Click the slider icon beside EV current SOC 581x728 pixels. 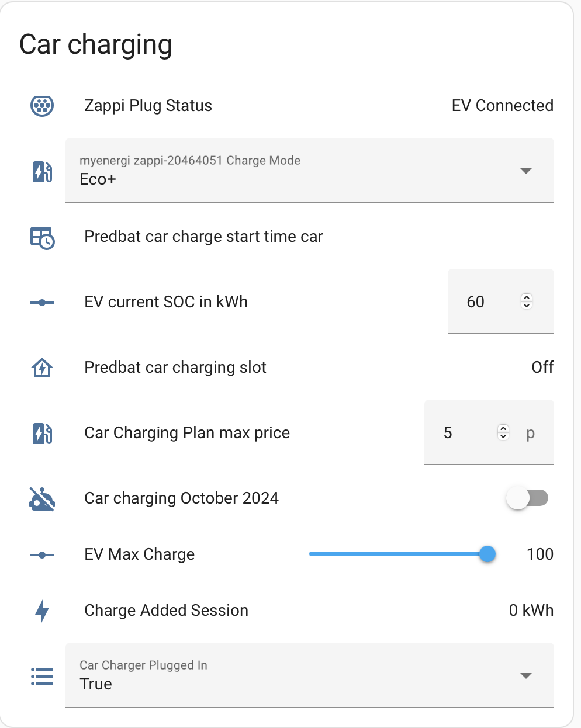pyautogui.click(x=42, y=302)
